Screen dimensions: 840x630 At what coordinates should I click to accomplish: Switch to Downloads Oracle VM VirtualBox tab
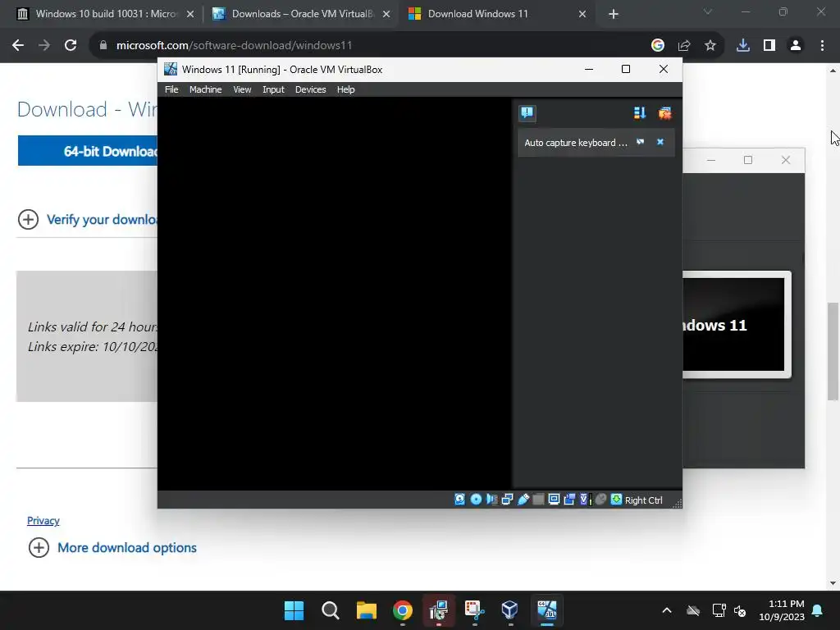302,14
